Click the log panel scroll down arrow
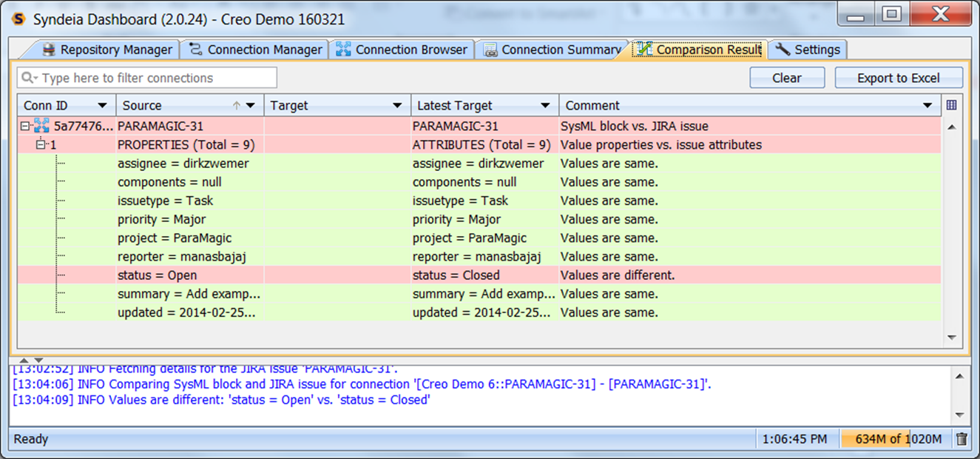 click(x=959, y=415)
